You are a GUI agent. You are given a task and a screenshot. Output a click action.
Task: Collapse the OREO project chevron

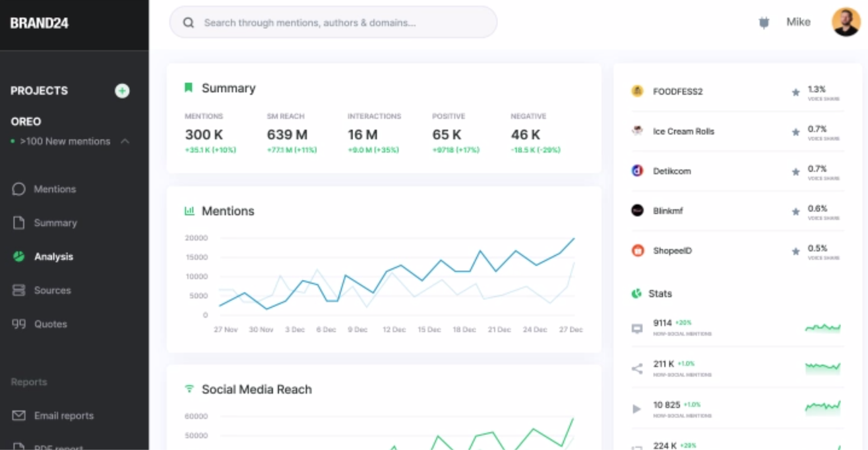tap(125, 141)
